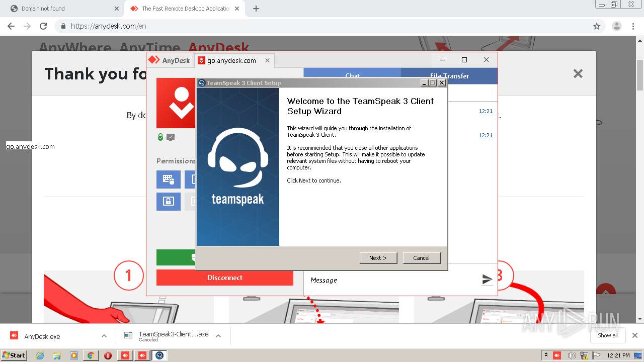Image resolution: width=644 pixels, height=362 pixels.
Task: Cancel the TeamSpeak 3 Client Setup
Action: (422, 258)
